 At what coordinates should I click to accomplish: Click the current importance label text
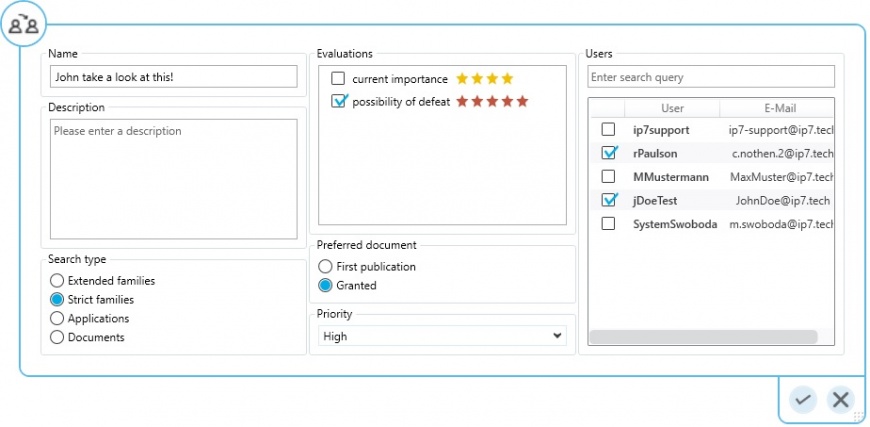tap(399, 79)
